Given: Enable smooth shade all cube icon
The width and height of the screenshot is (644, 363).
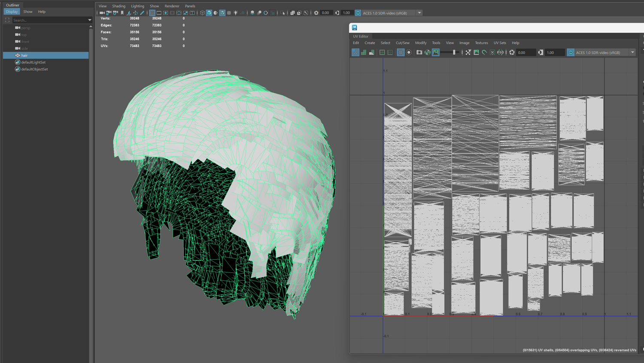Looking at the screenshot, I should [x=209, y=13].
